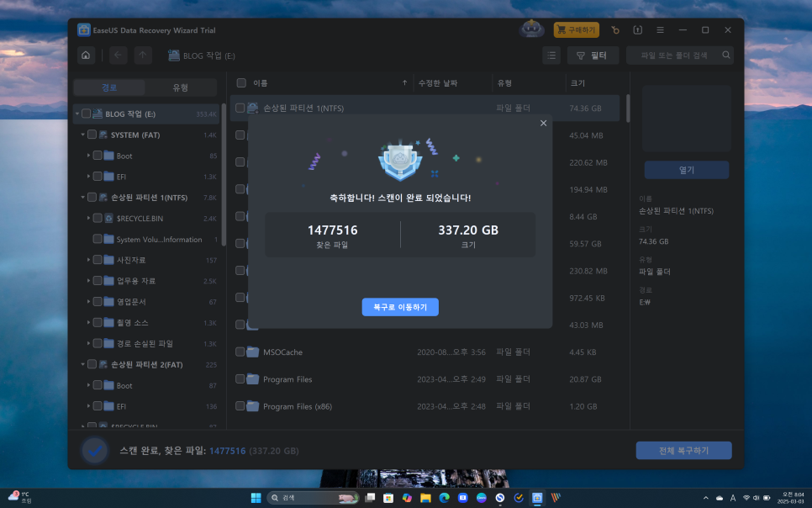Screen dimensions: 812x508
Task: Open File Explorer from taskbar
Action: pos(425,498)
